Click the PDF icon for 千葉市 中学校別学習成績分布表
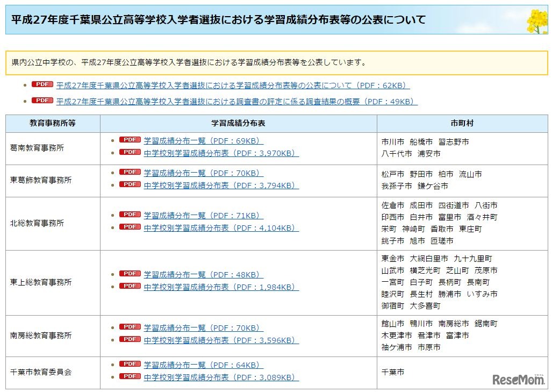Screen dimensions: 552x392 click(130, 377)
